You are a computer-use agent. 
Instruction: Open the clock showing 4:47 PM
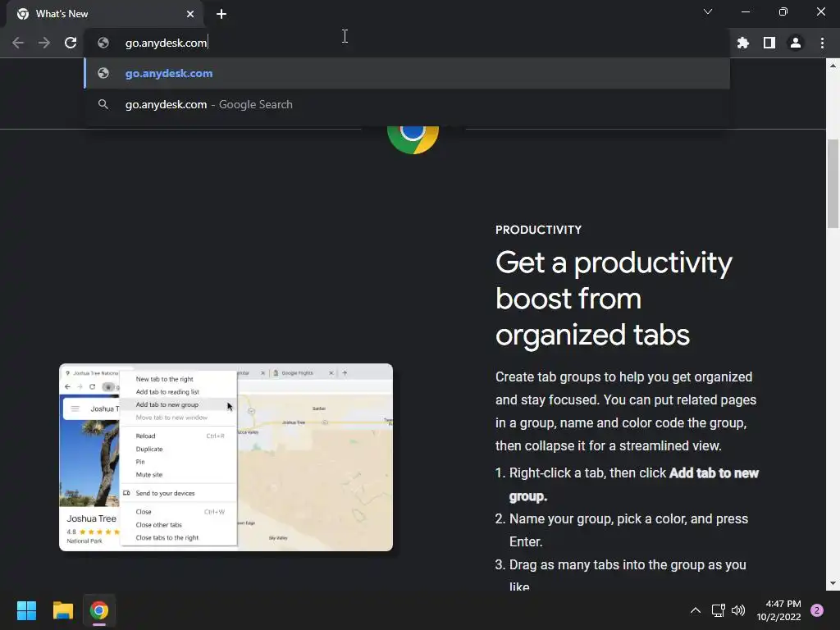[x=779, y=610]
